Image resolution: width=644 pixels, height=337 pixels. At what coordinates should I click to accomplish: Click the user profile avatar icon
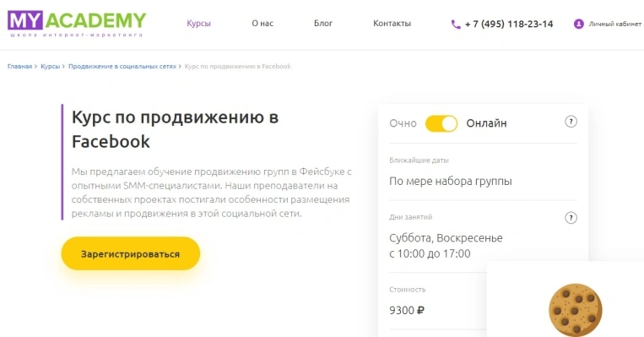click(x=579, y=24)
